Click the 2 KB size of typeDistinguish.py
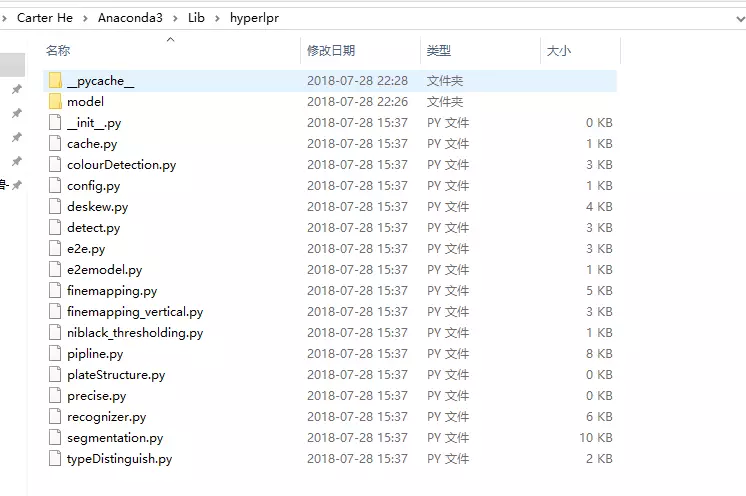The width and height of the screenshot is (746, 496). click(599, 458)
